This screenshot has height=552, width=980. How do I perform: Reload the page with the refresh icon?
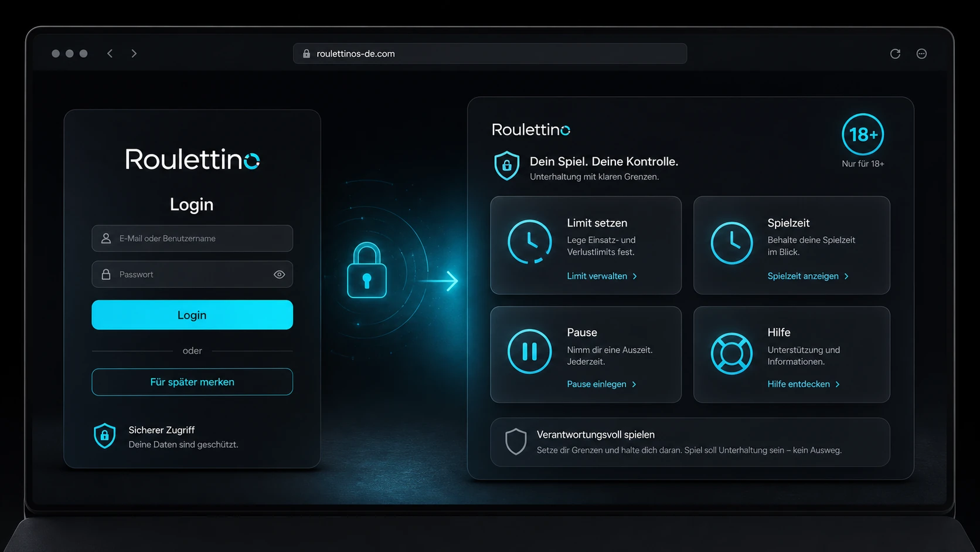pos(895,54)
